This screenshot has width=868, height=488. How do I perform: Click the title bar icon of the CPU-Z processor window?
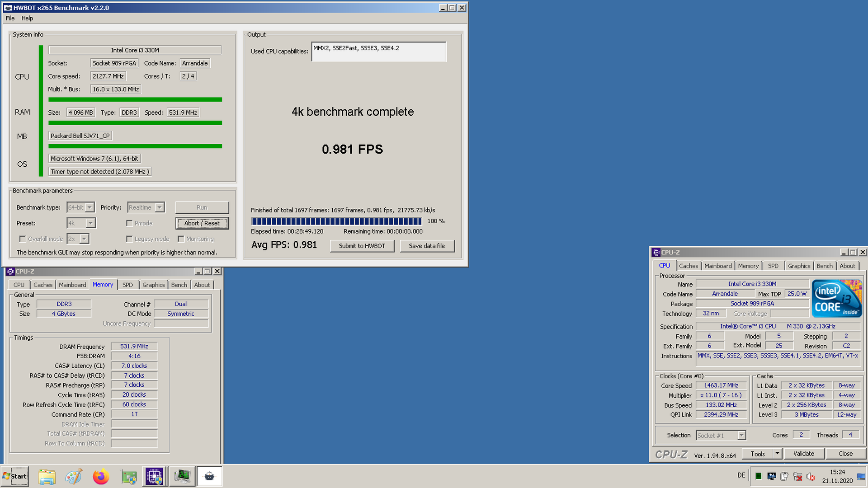(656, 252)
